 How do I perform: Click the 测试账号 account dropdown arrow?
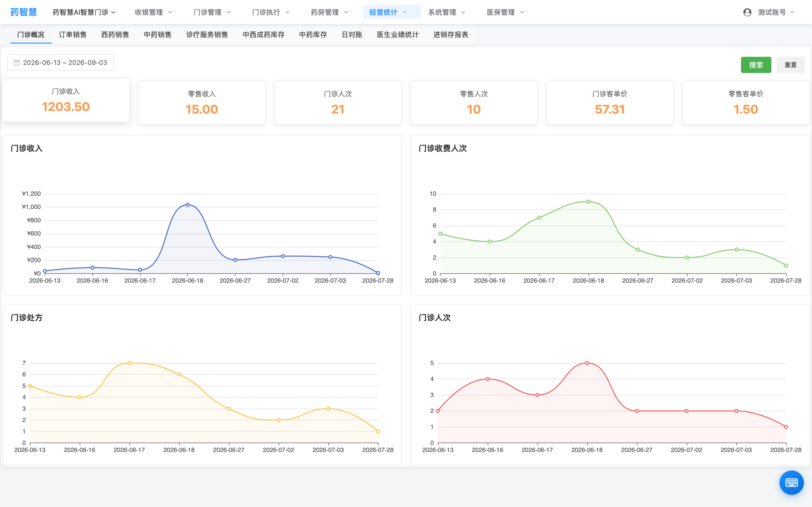pyautogui.click(x=792, y=12)
